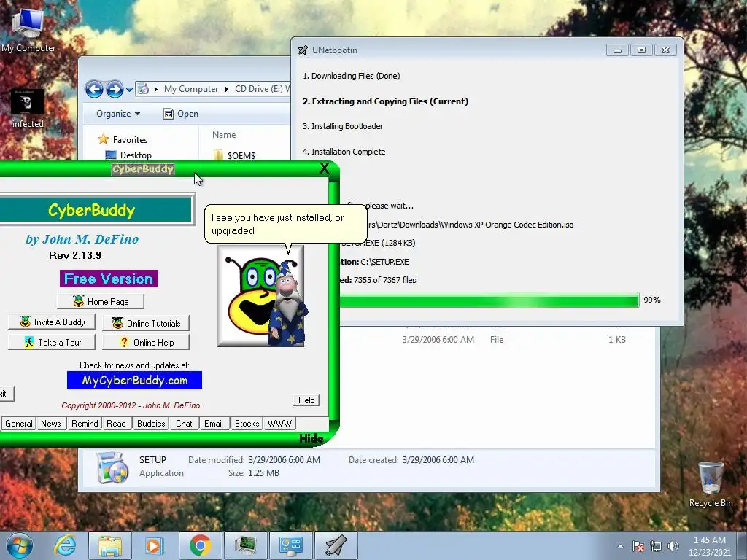Click the network tray icon
Screen dimensions: 747x560
[656, 546]
